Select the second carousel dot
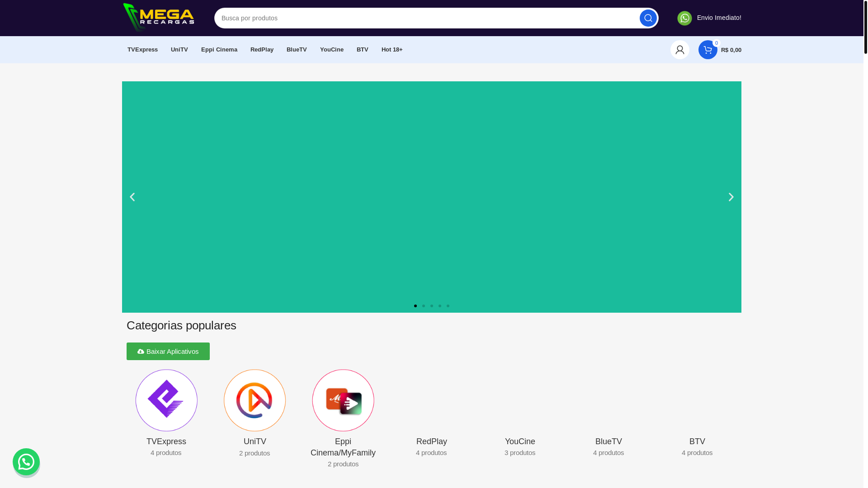The width and height of the screenshot is (868, 488). (x=424, y=306)
